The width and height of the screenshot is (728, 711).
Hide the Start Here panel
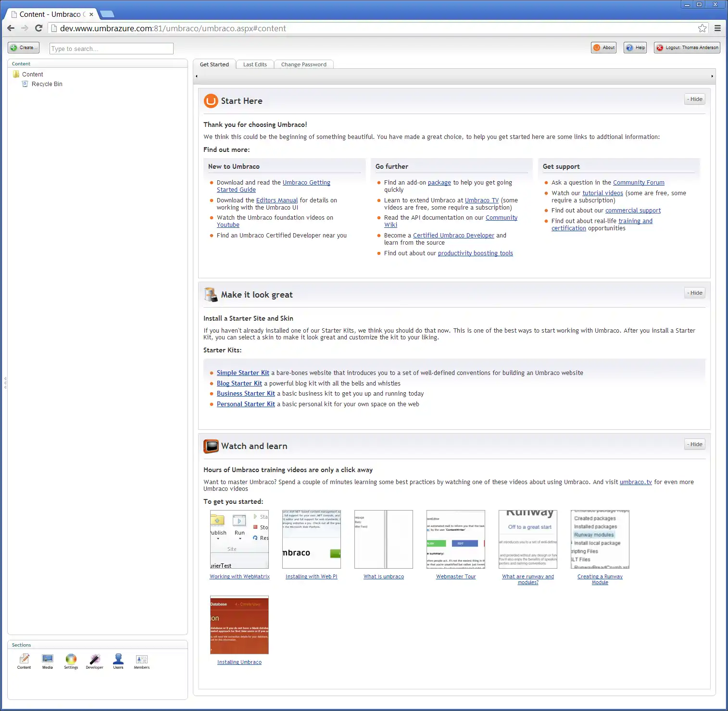(x=695, y=99)
